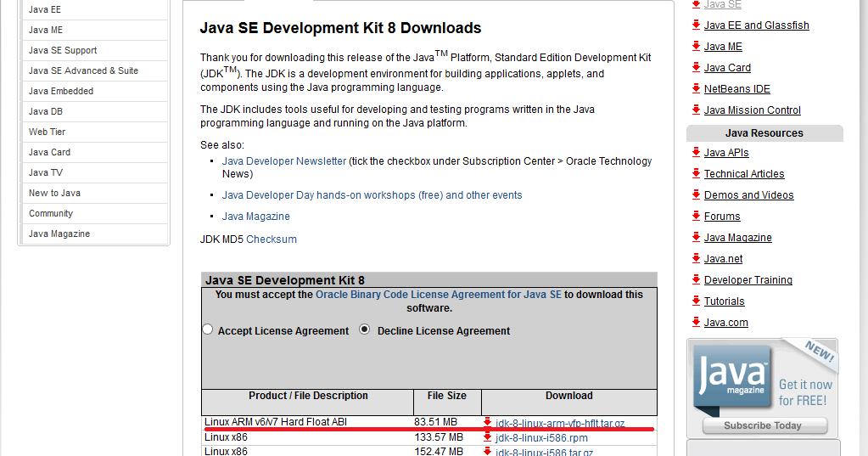
Task: Click the red download arrow beside Java EE and Glassfish
Action: pos(697,25)
